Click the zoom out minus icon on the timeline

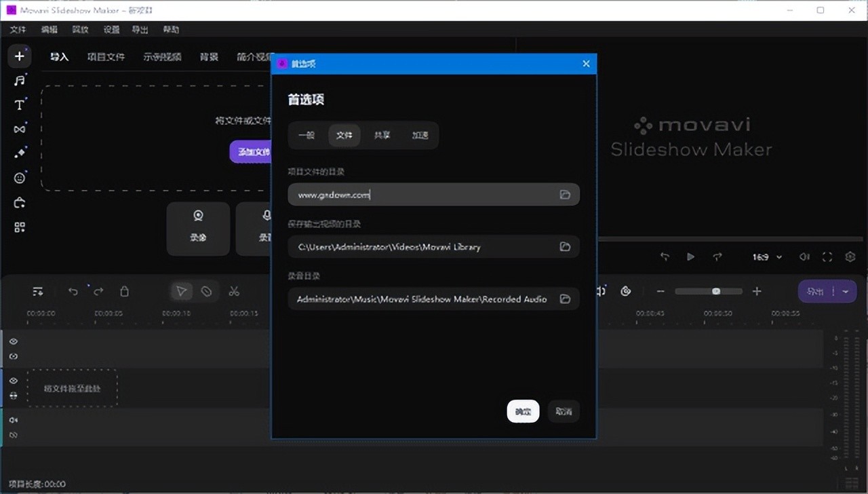[x=660, y=292]
